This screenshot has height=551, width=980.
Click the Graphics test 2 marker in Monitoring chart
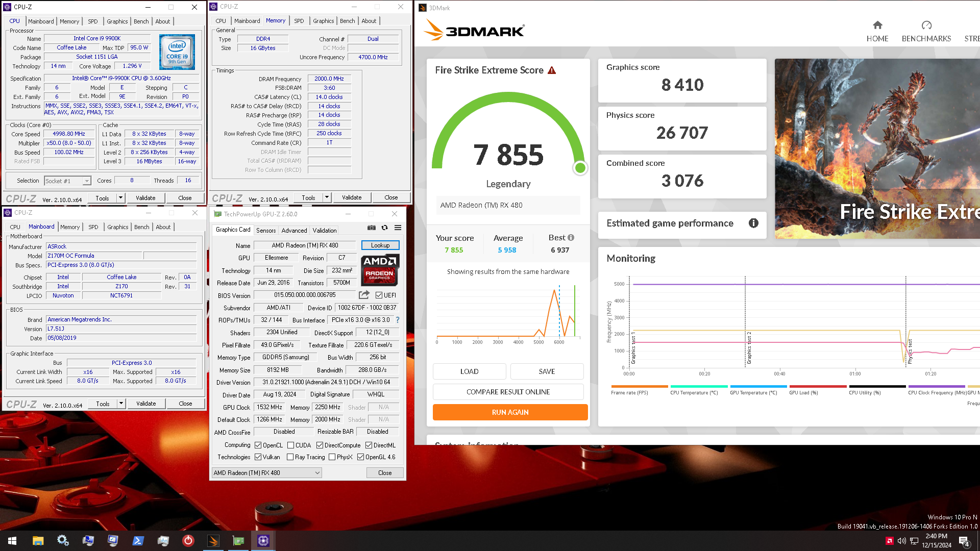point(749,348)
